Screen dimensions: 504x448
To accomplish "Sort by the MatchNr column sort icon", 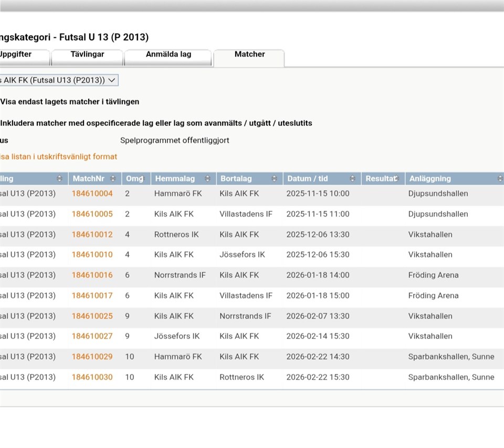I will pos(116,179).
